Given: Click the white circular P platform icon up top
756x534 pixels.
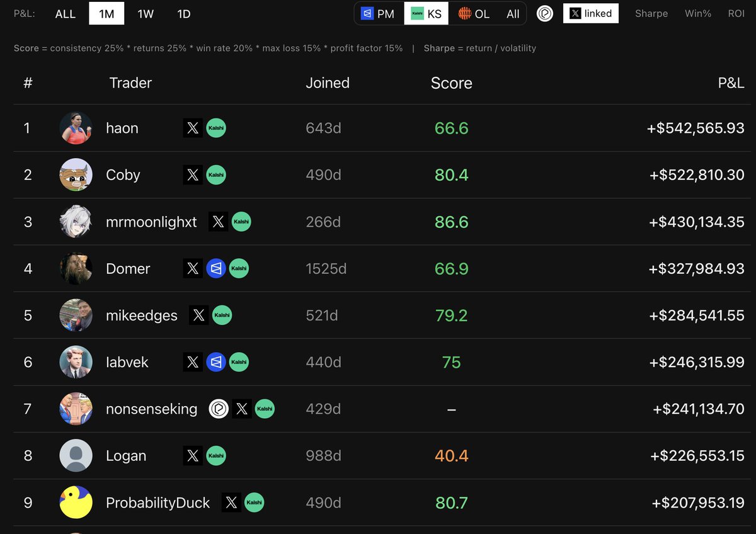Looking at the screenshot, I should coord(544,13).
